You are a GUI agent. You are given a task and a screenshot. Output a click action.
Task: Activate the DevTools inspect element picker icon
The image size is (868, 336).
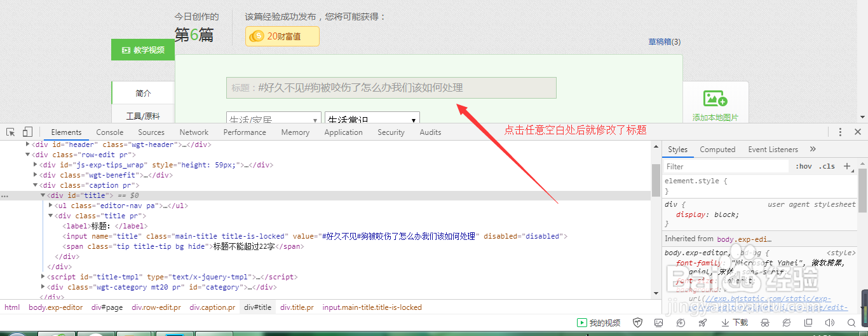(11, 132)
